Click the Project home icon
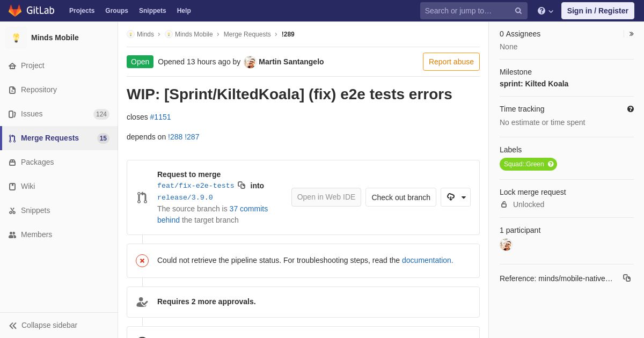The width and height of the screenshot is (644, 338). click(12, 66)
